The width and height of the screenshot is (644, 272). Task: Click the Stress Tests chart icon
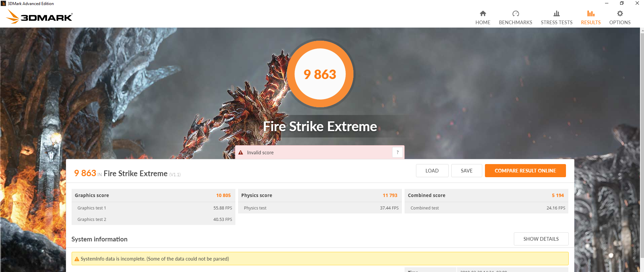[557, 13]
